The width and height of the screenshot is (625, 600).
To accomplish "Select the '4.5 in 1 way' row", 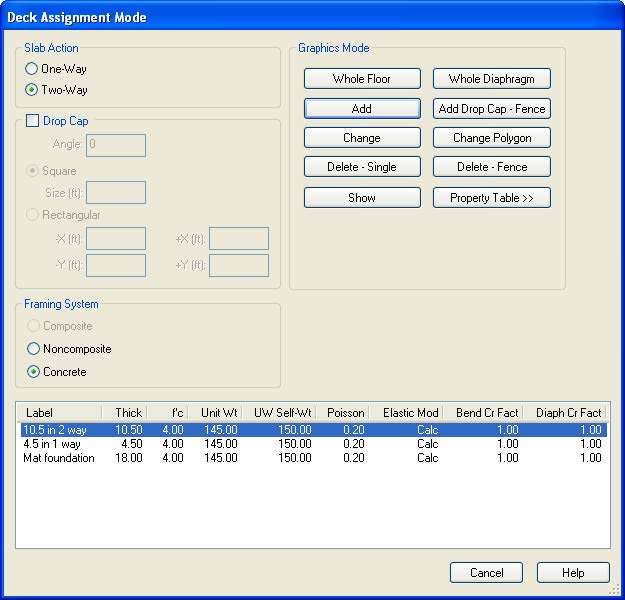I will [314, 444].
